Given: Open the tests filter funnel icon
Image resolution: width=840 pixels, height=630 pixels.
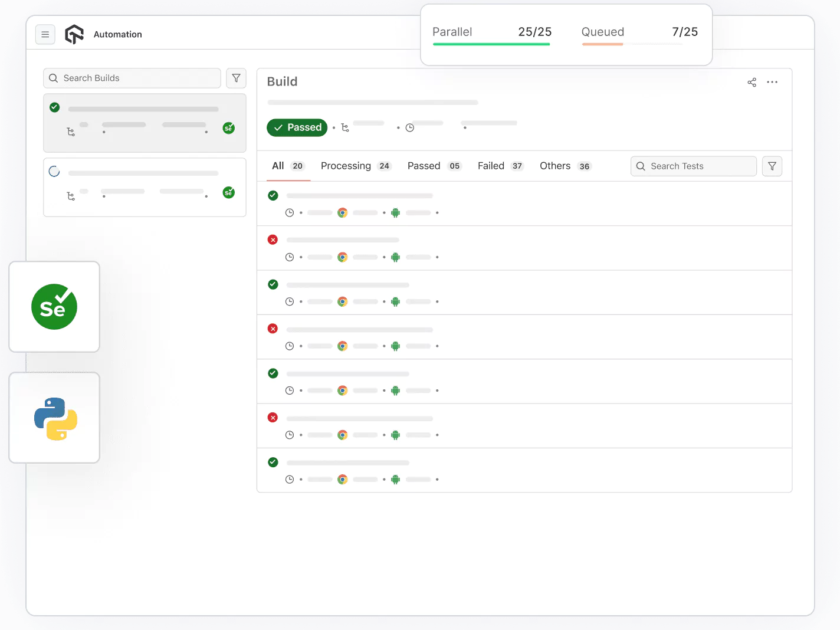Looking at the screenshot, I should coord(772,166).
